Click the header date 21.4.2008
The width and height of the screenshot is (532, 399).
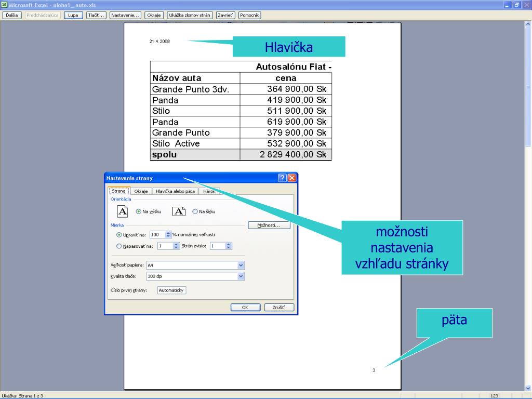(159, 42)
